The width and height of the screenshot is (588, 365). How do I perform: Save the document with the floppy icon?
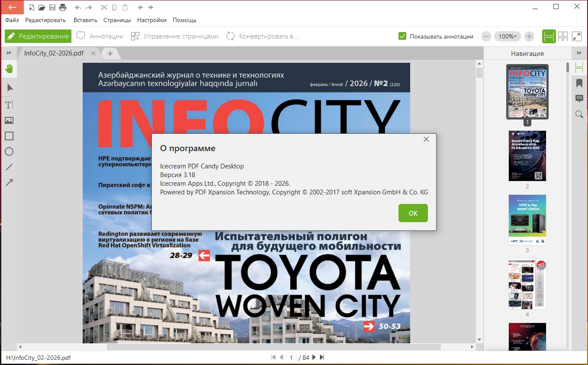coord(52,7)
